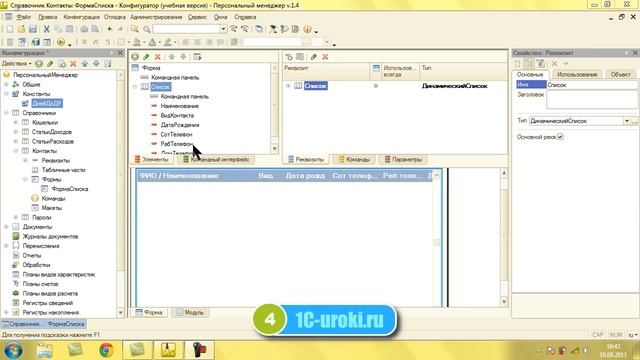Open the Help info icon in toolbar
The height and width of the screenshot is (360, 640).
pos(307,29)
